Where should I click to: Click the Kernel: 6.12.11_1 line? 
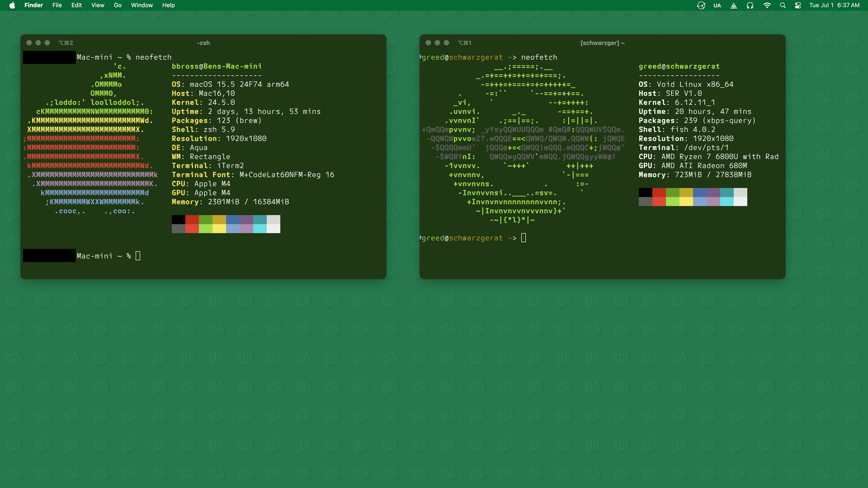(x=677, y=102)
